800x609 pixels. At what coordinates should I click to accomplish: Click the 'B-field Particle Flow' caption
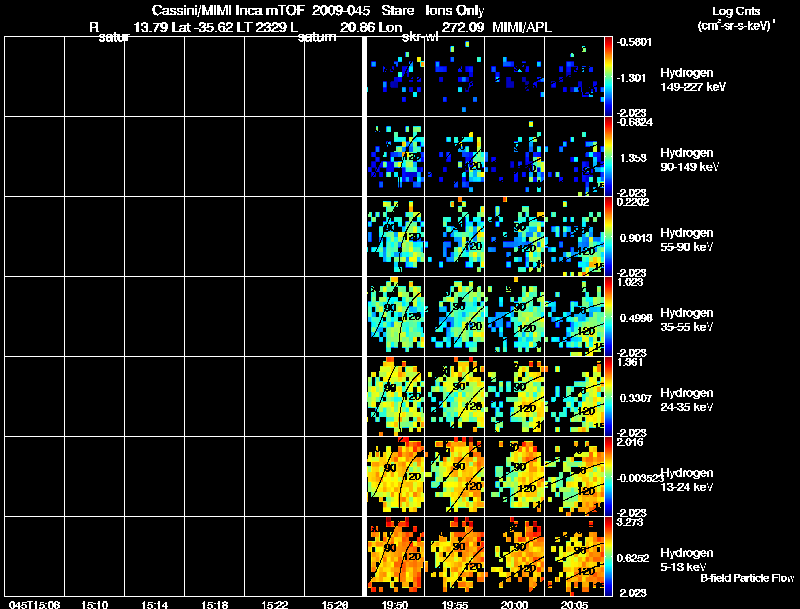click(747, 578)
